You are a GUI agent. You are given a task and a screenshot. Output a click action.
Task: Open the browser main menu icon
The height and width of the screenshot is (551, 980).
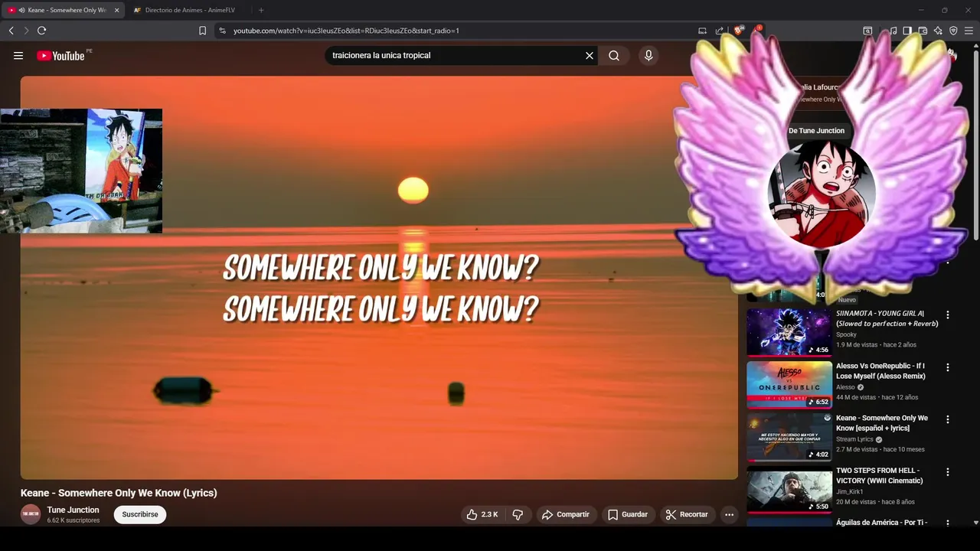point(969,31)
